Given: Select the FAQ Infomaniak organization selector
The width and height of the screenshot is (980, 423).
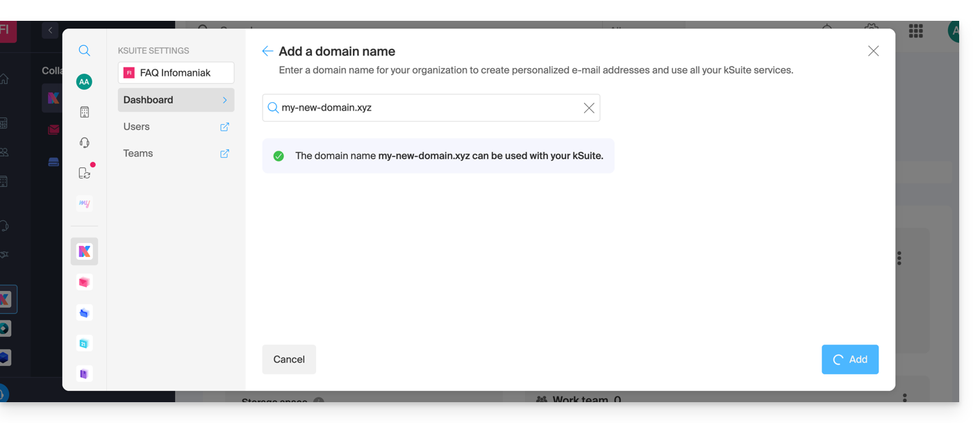Looking at the screenshot, I should click(176, 73).
